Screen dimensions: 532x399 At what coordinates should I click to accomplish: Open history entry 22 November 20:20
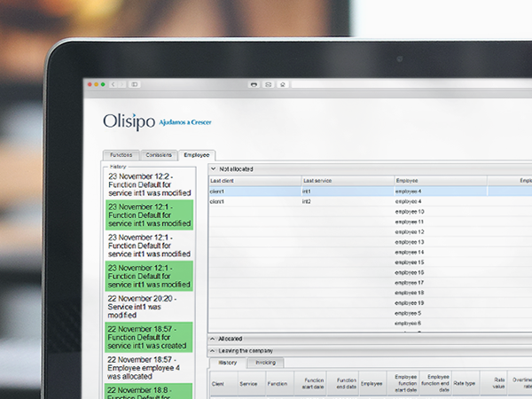click(149, 307)
